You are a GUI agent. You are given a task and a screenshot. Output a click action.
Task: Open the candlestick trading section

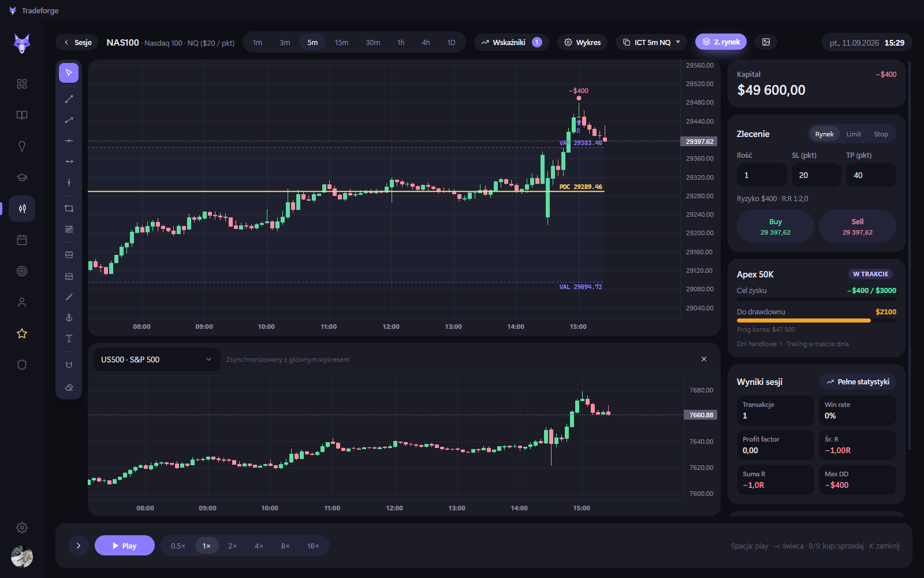(x=22, y=209)
